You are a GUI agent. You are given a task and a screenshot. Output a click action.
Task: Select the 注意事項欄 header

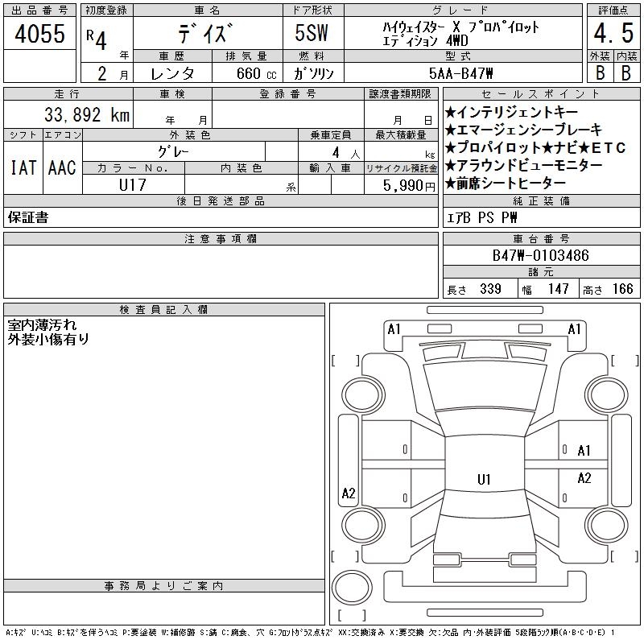click(221, 238)
